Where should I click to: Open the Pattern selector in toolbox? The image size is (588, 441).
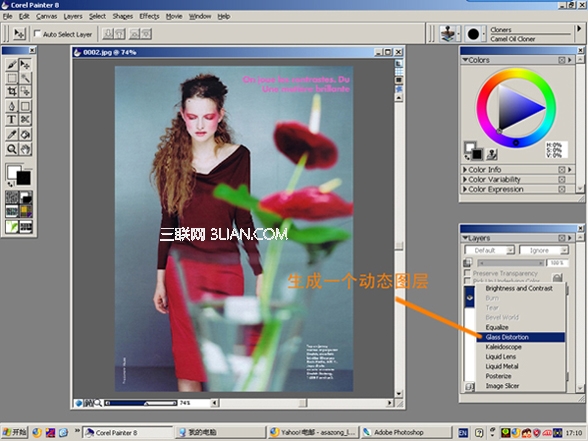12,212
